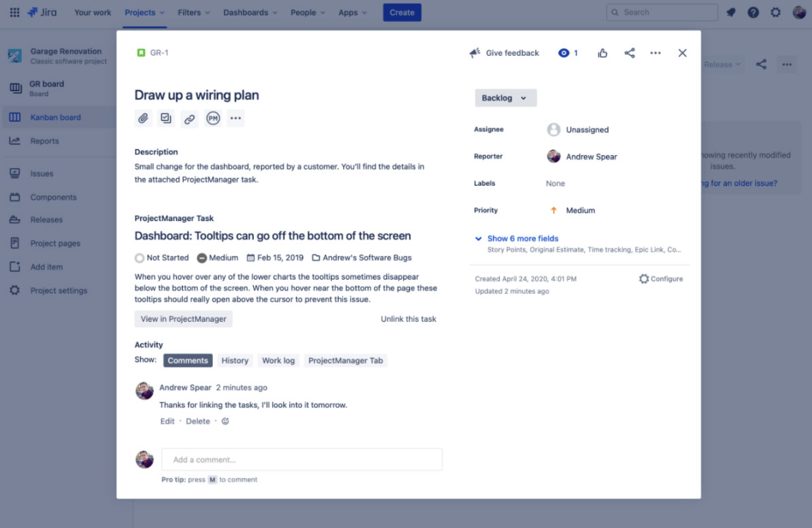Open Project settings in sidebar

58,290
